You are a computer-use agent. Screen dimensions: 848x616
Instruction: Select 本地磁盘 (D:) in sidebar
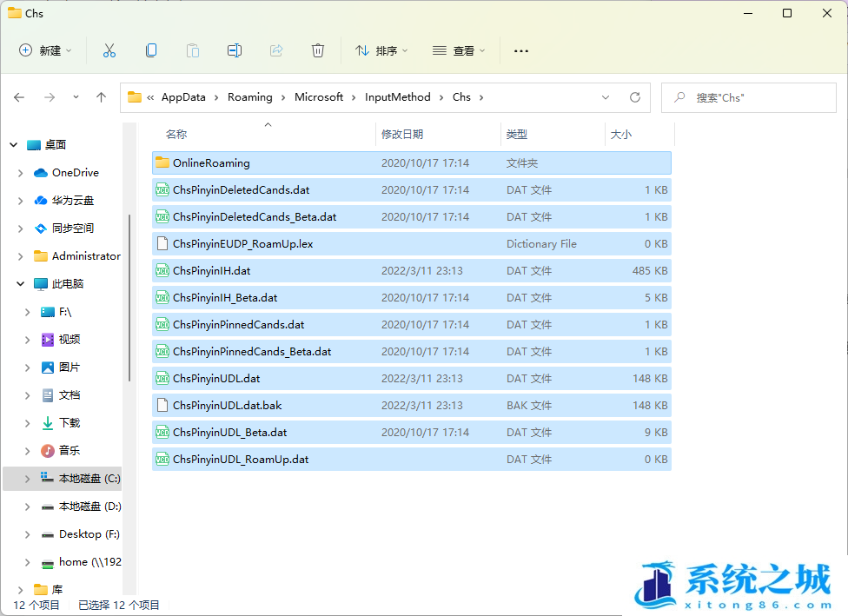pyautogui.click(x=89, y=506)
